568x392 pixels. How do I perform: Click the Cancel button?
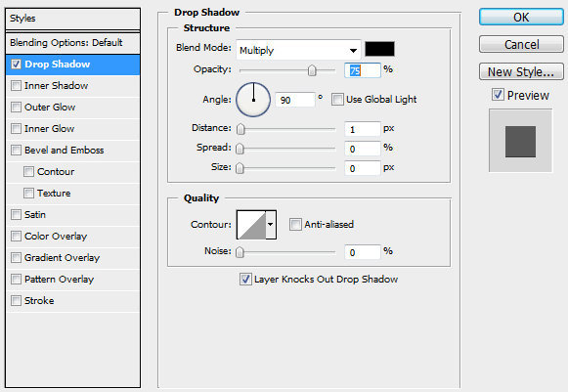click(x=521, y=44)
